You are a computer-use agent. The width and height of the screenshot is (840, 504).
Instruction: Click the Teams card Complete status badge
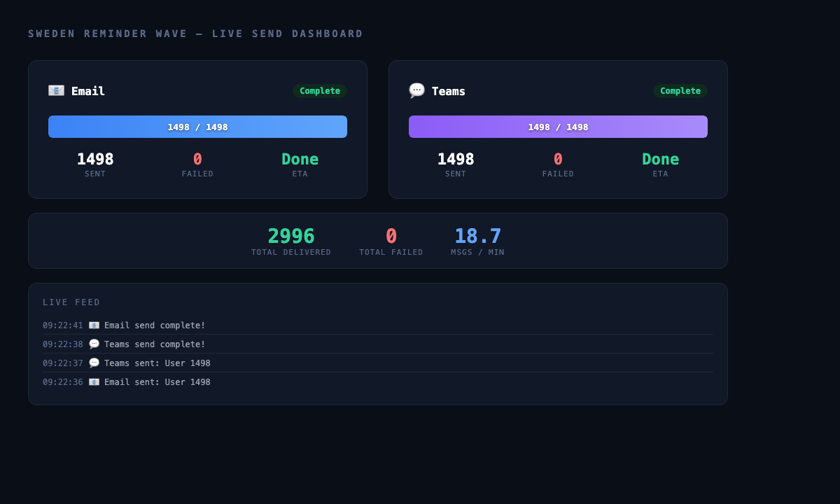(x=680, y=91)
